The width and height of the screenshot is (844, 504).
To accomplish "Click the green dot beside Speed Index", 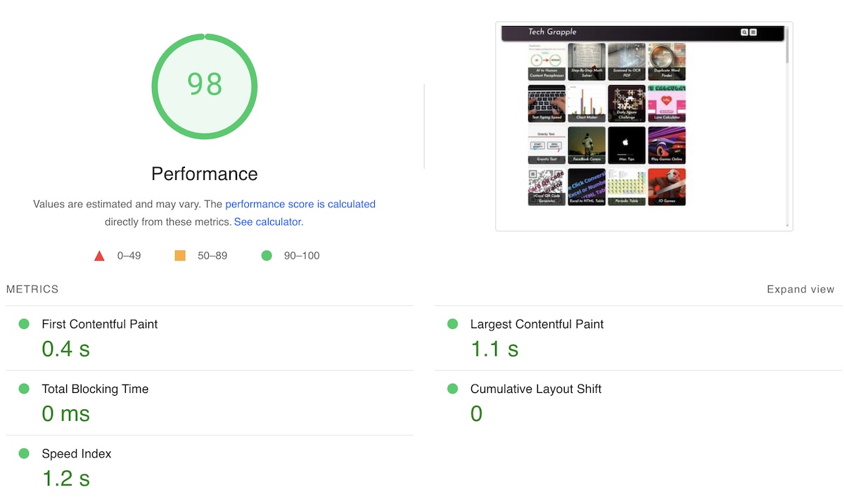I will tap(24, 454).
